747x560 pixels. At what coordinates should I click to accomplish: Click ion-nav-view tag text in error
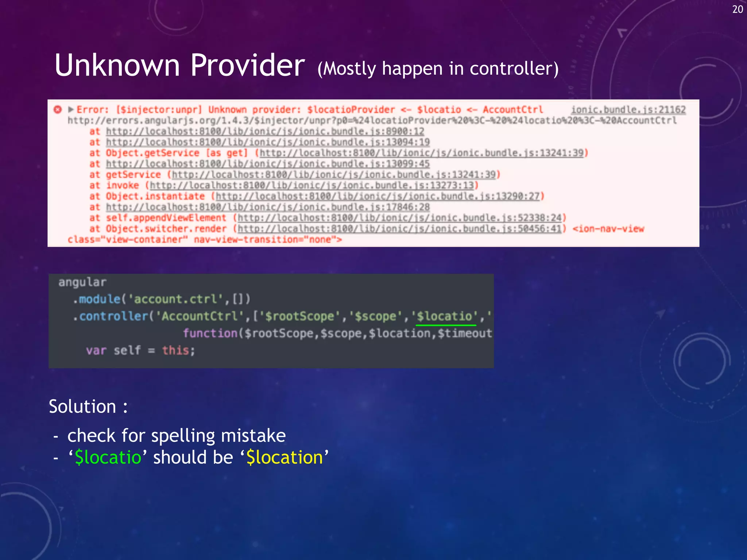[608, 229]
